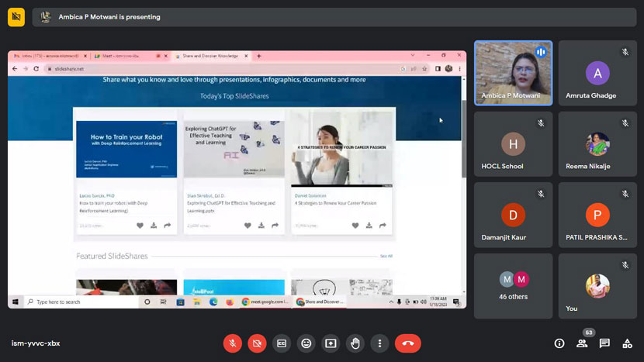
Task: Open meet.google.com taskbar Chrome window
Action: click(265, 302)
